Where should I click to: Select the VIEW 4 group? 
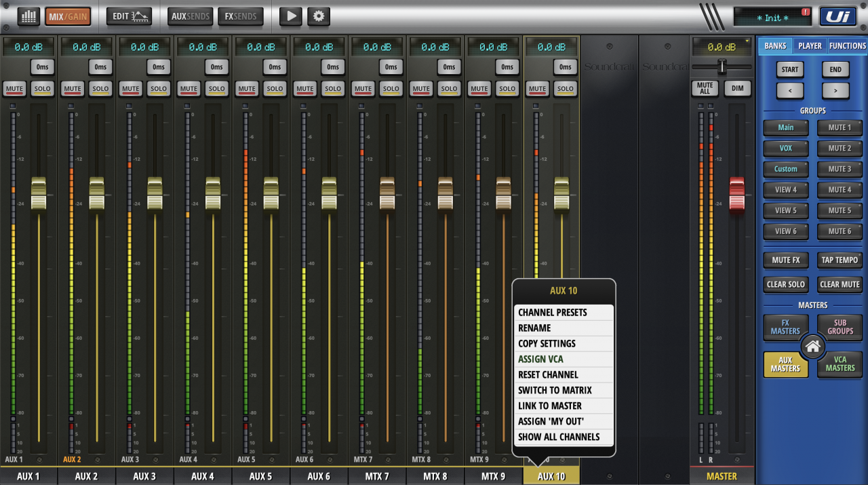(786, 190)
